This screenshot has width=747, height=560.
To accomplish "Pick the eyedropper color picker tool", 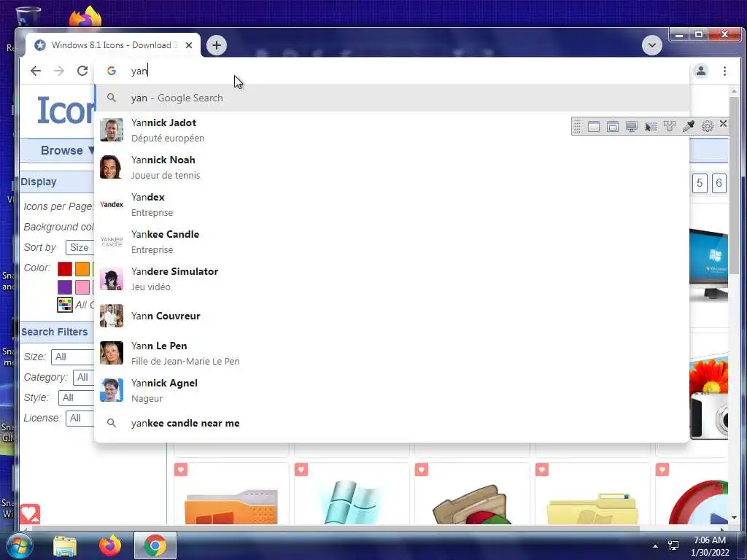I will pyautogui.click(x=689, y=126).
